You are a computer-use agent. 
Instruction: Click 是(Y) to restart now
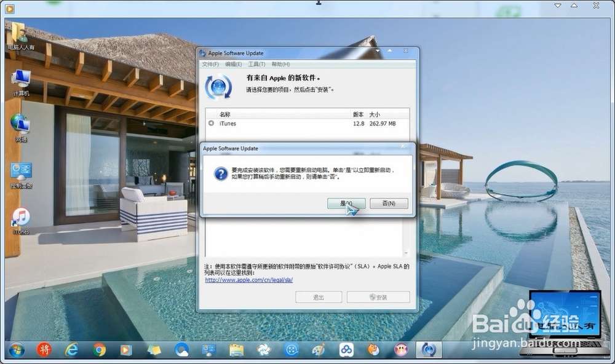(x=346, y=203)
